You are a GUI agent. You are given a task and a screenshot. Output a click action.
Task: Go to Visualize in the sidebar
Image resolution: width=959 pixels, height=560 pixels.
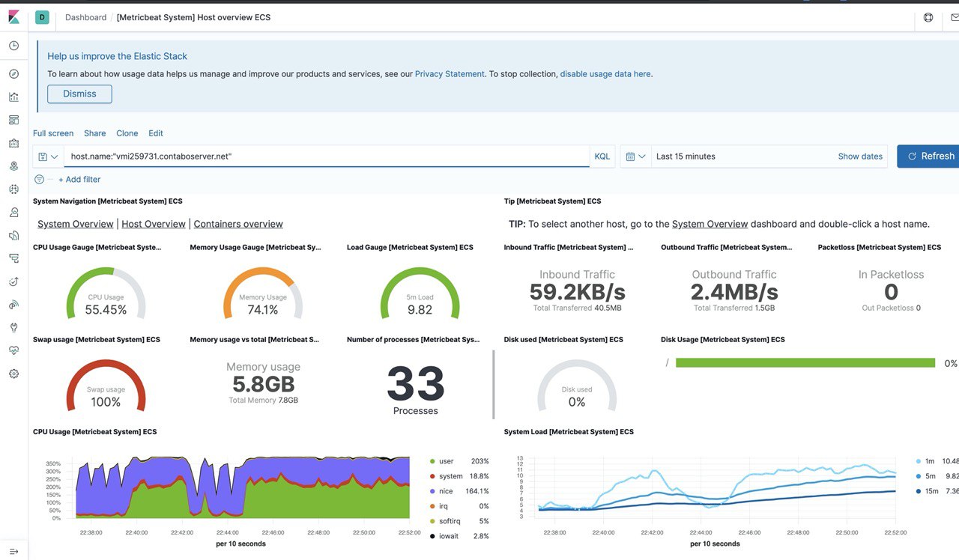pos(13,97)
